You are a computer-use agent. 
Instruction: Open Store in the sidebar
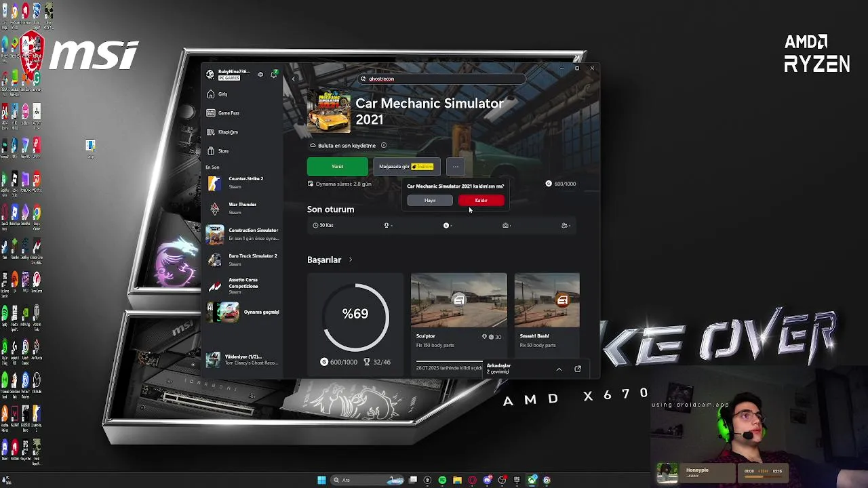[243, 151]
